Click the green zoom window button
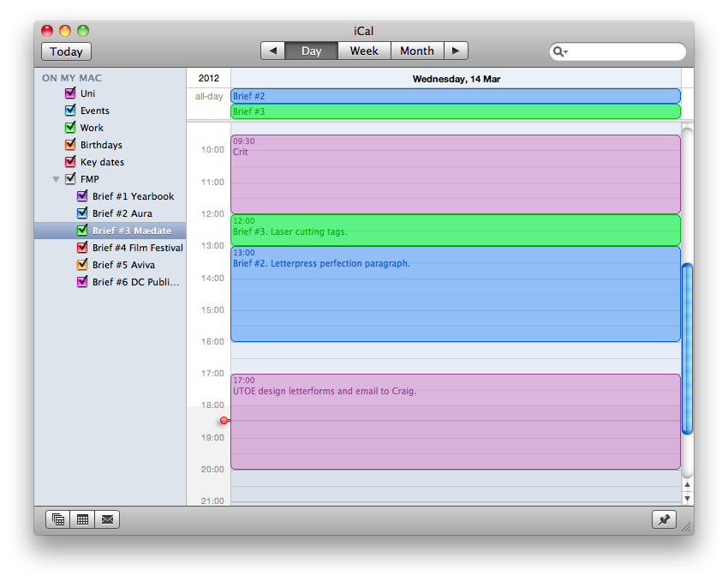Viewport: 728px width, 582px height. pyautogui.click(x=83, y=31)
